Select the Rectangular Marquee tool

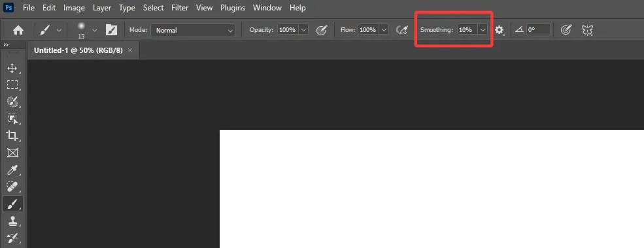point(12,85)
